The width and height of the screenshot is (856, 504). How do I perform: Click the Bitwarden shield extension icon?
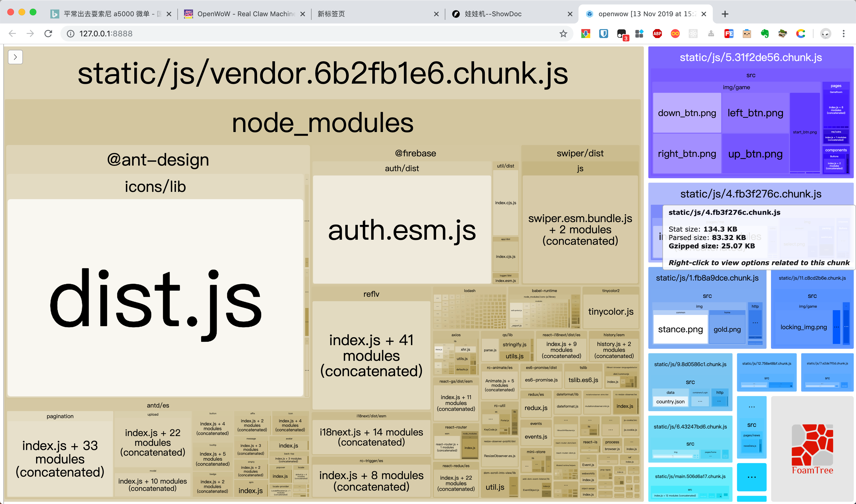(604, 34)
